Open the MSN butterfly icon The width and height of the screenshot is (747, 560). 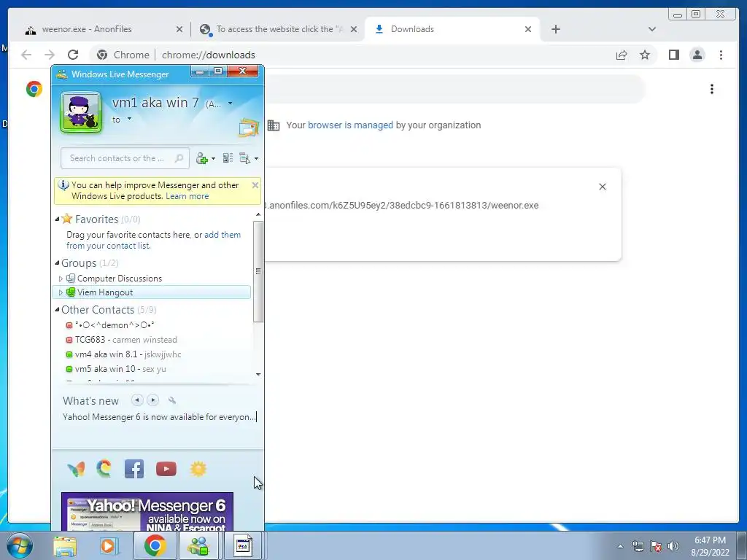click(x=76, y=469)
